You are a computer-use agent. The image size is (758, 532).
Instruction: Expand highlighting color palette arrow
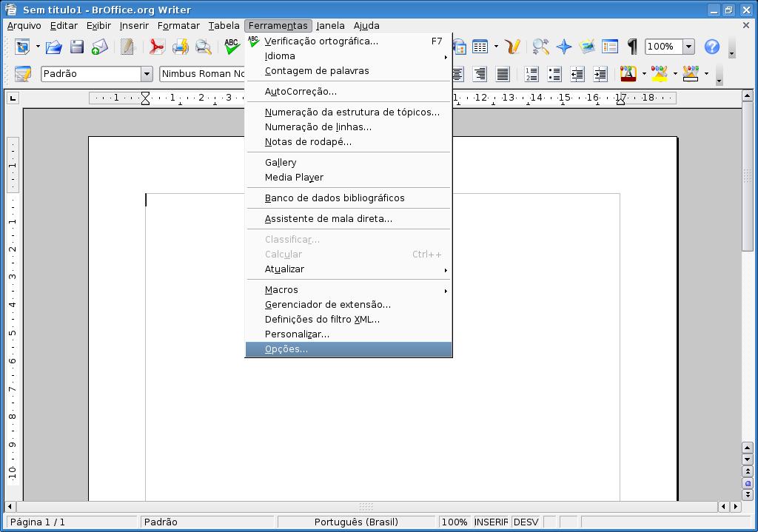(675, 74)
